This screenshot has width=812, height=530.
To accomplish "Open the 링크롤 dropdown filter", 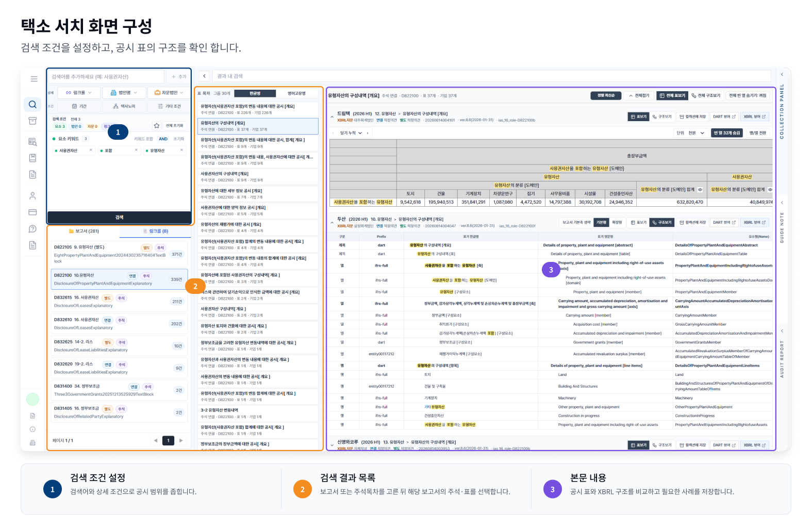I will click(78, 92).
